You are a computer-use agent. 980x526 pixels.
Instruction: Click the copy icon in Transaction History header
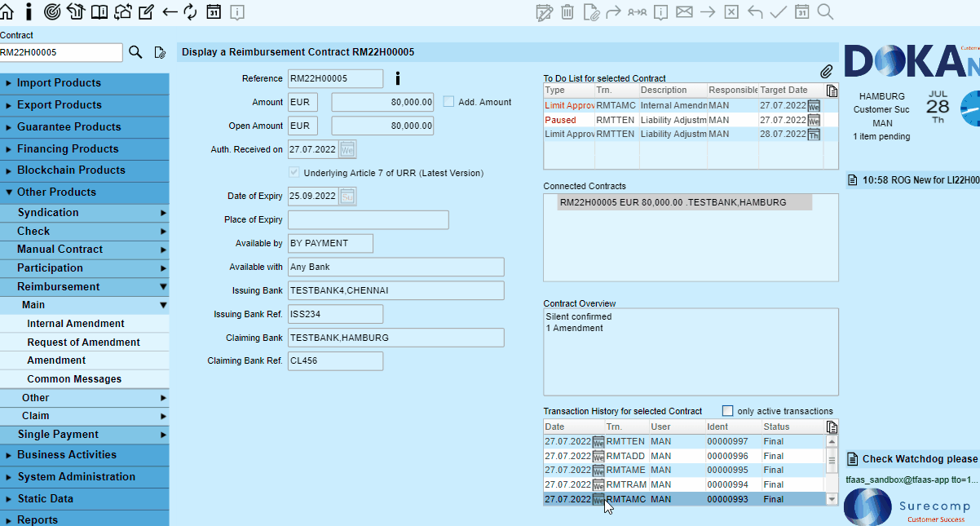pos(832,427)
